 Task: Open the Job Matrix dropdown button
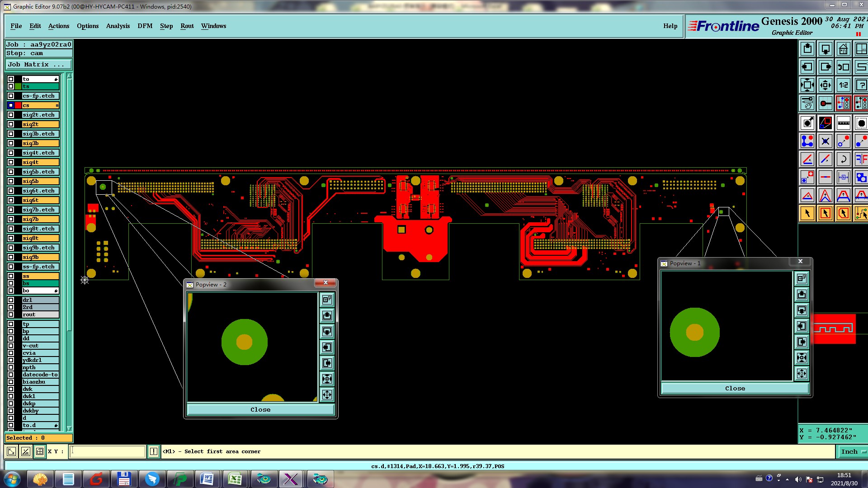38,65
